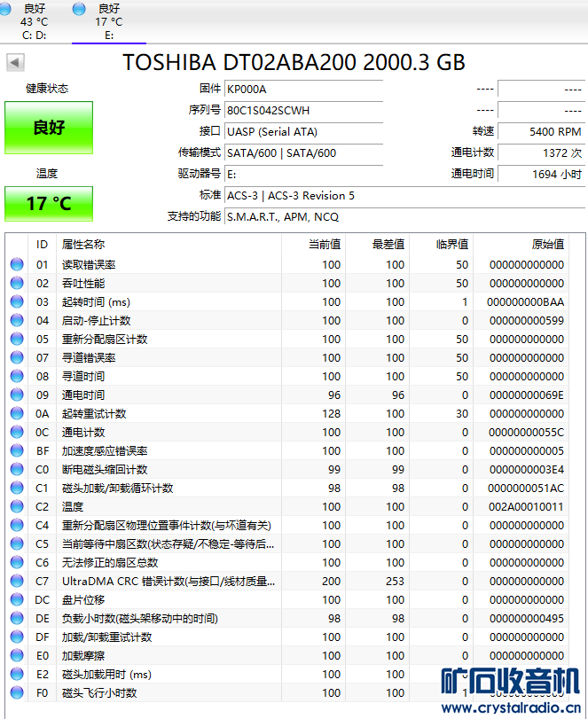Click status orb for E2 磁头加载用时
Image resolution: width=588 pixels, height=719 pixels.
[x=17, y=674]
